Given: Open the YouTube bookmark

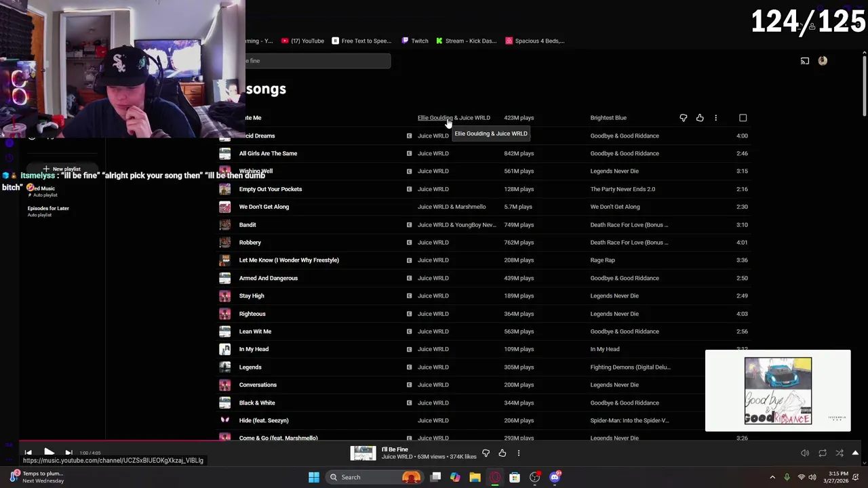Looking at the screenshot, I should 302,41.
